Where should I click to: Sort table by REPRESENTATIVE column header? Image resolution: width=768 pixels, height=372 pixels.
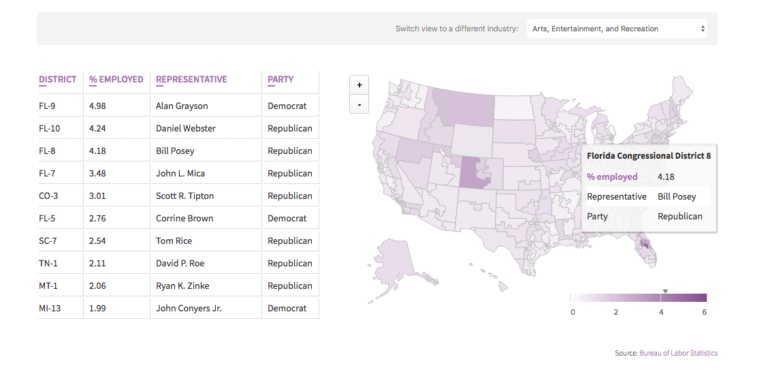point(192,79)
